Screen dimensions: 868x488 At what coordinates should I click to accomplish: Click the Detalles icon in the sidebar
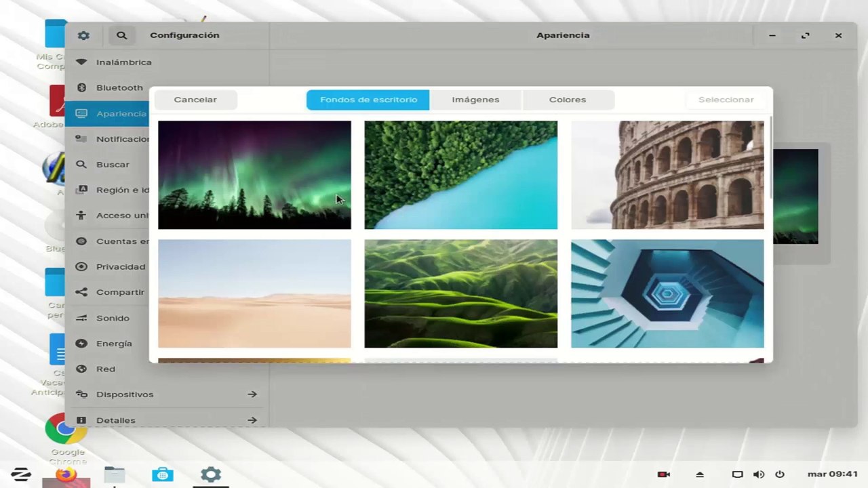[x=81, y=420]
